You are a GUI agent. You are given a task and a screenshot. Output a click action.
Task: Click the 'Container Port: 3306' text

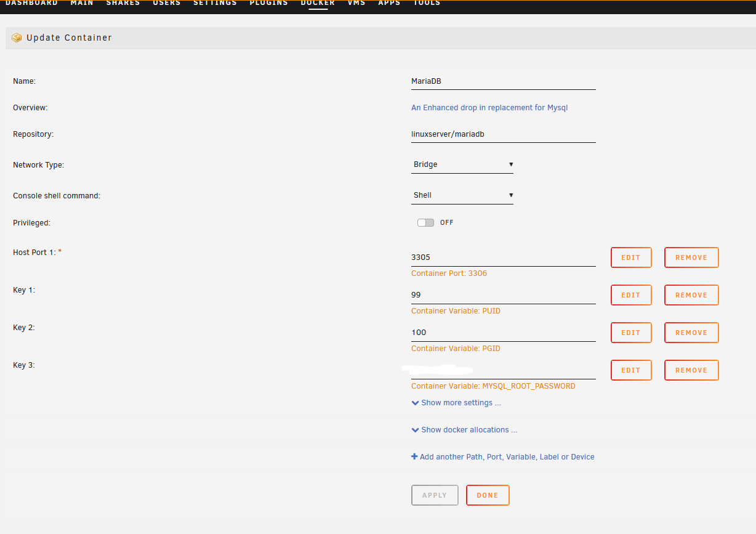tap(449, 273)
